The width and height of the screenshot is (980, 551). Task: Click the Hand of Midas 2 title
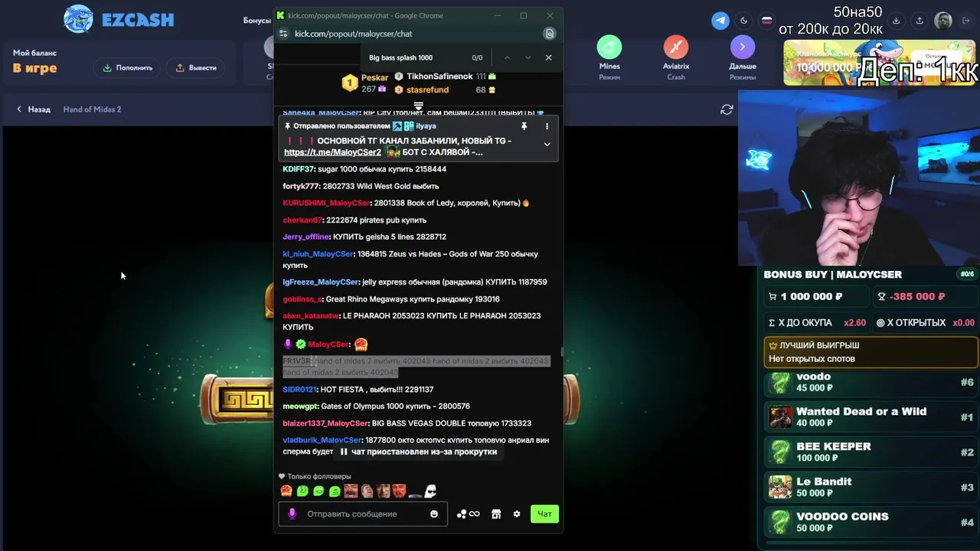click(x=92, y=109)
